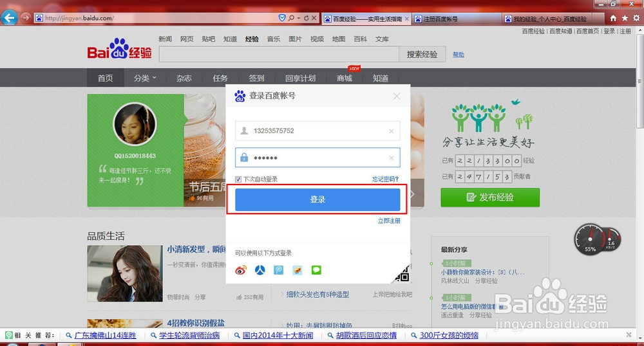The width and height of the screenshot is (644, 346).
Task: Open the 小清新发型 article thumbnail
Action: 125,273
